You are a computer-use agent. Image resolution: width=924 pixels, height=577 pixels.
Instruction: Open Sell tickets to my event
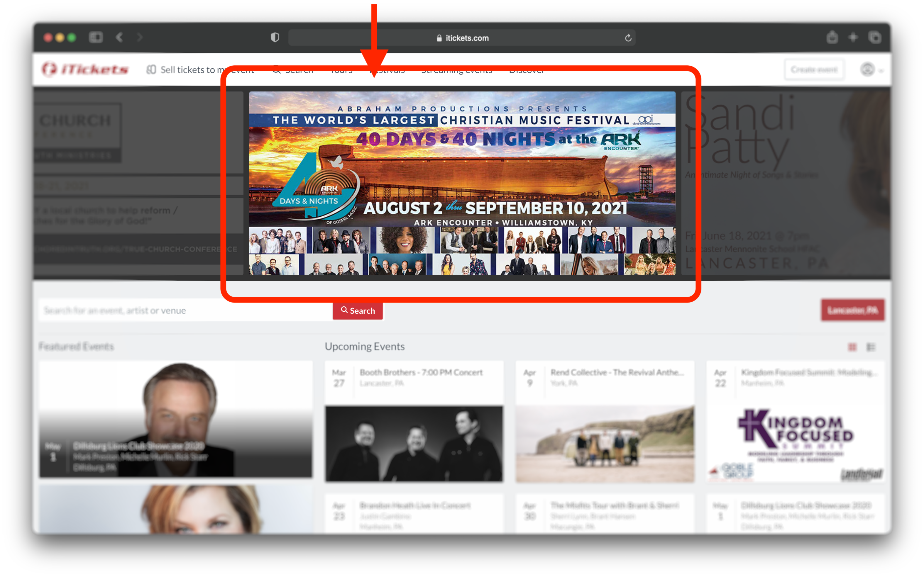pos(200,70)
